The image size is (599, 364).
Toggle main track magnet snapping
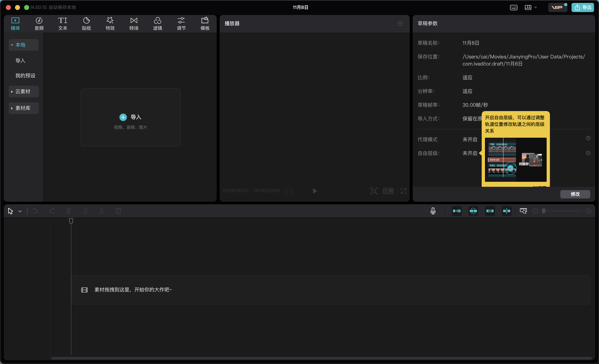(x=457, y=211)
